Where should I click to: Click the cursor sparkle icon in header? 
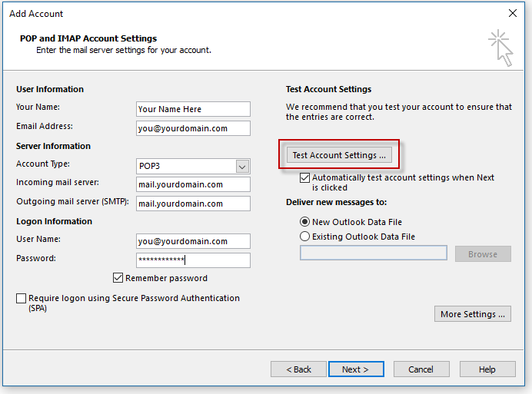pos(500,47)
